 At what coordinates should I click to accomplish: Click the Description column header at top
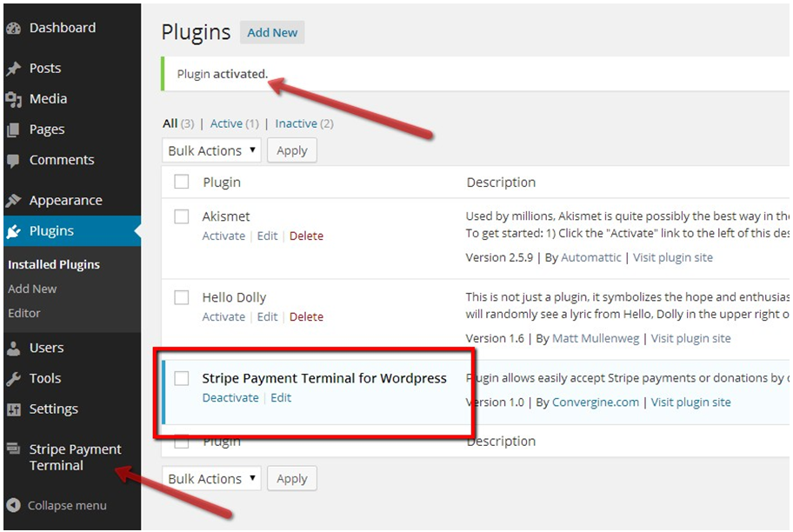tap(501, 183)
